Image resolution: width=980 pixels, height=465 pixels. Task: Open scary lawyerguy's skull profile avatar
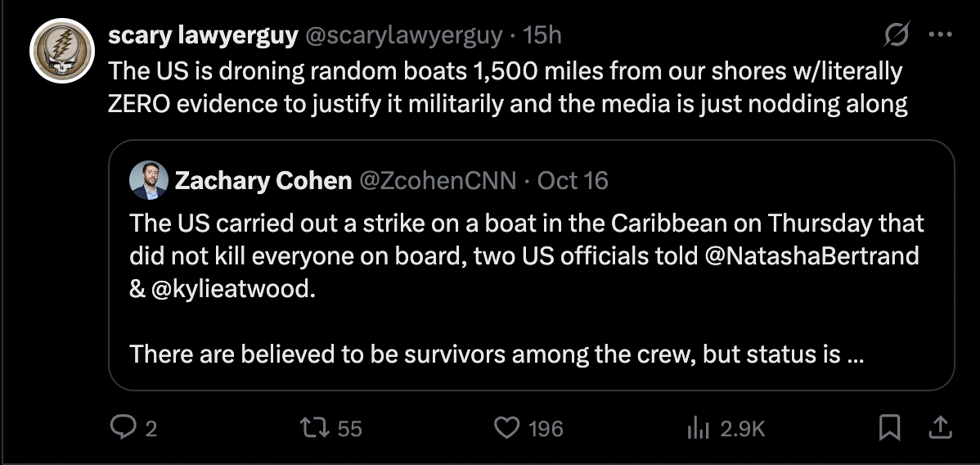(65, 51)
